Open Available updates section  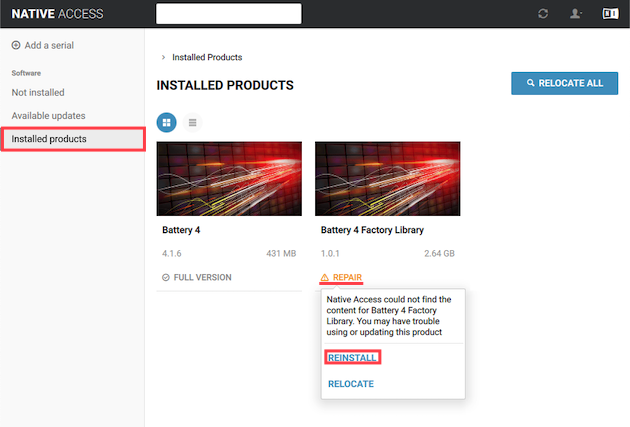click(48, 116)
